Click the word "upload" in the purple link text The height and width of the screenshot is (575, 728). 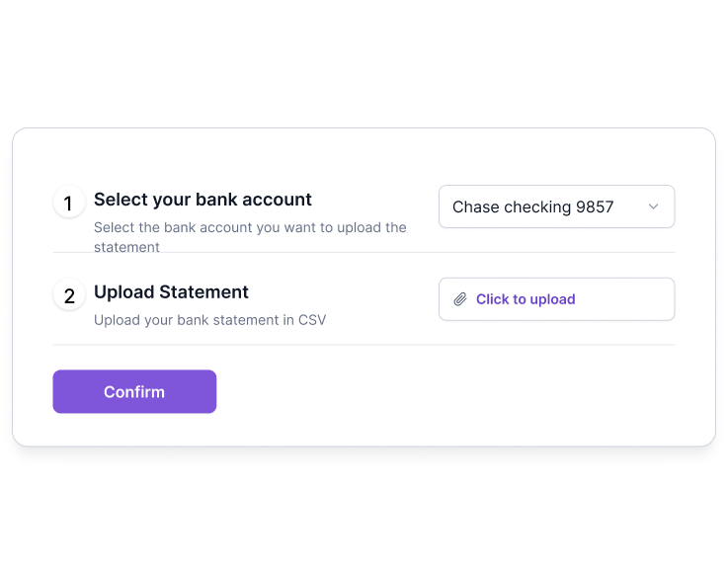click(x=552, y=299)
